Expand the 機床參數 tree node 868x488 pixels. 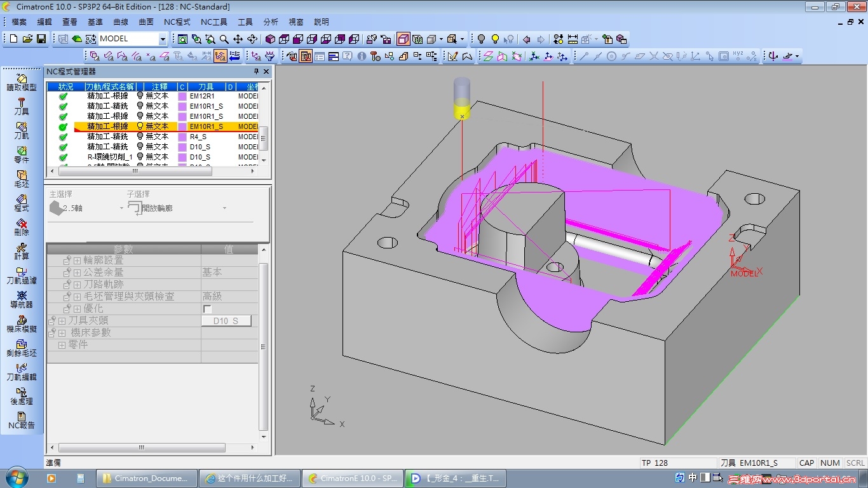[x=62, y=333]
